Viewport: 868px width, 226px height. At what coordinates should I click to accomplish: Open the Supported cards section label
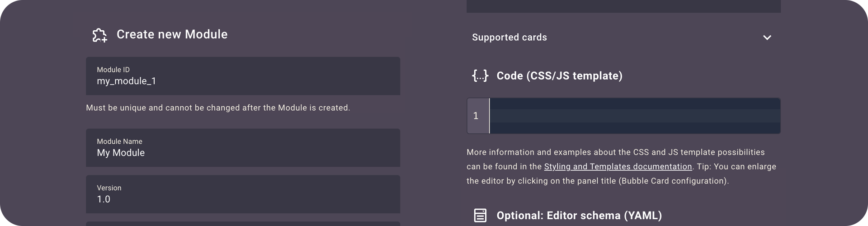click(509, 38)
